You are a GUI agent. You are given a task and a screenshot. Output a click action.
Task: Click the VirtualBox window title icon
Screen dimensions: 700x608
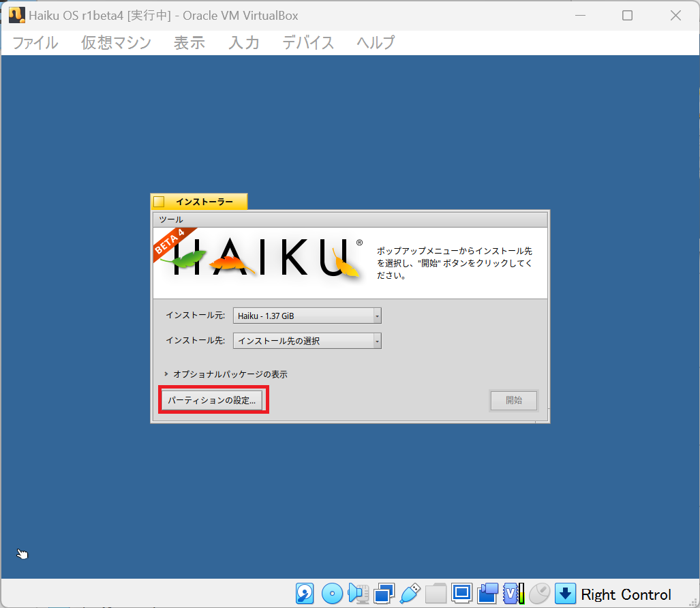point(16,15)
